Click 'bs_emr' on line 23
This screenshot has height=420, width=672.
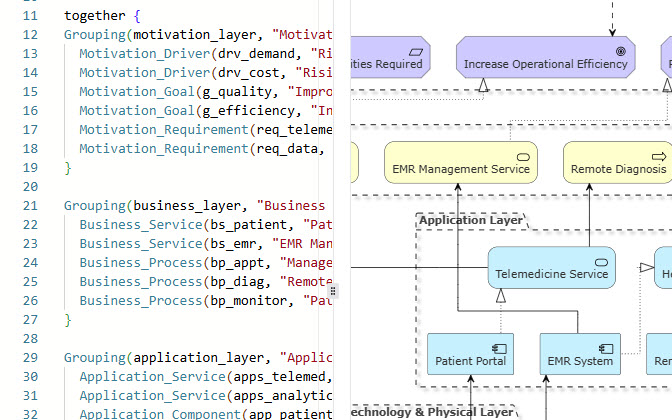[x=233, y=243]
